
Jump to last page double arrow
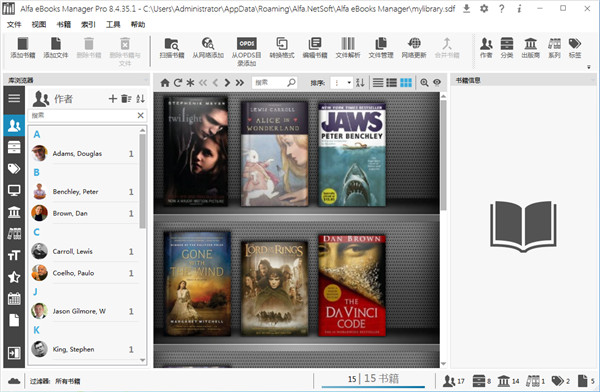point(240,82)
